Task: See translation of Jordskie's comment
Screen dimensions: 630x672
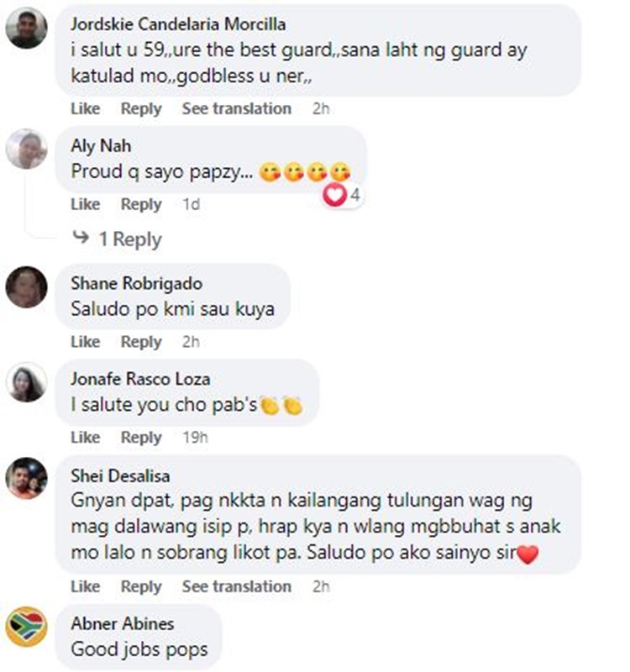Action: (237, 108)
